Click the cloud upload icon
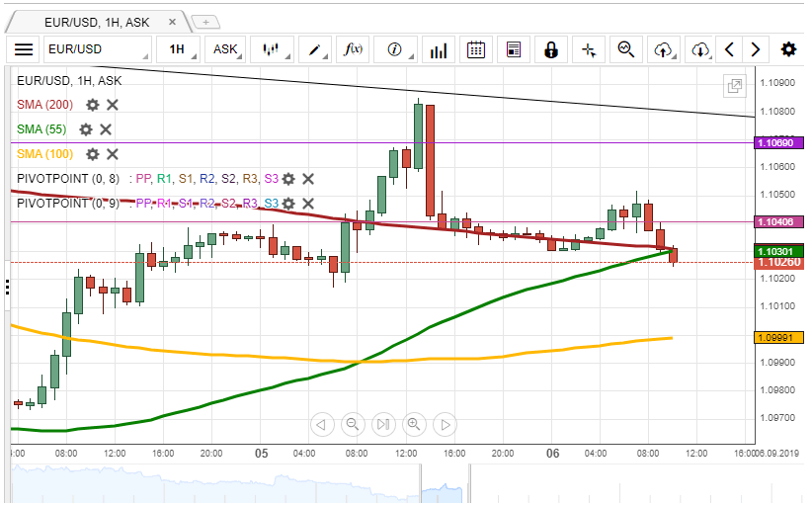This screenshot has height=505, width=812. 664,49
